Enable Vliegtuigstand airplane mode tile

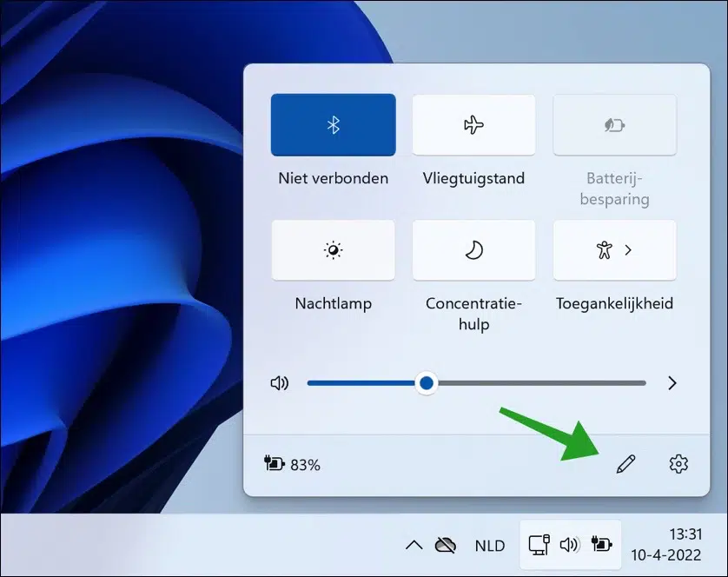coord(473,125)
